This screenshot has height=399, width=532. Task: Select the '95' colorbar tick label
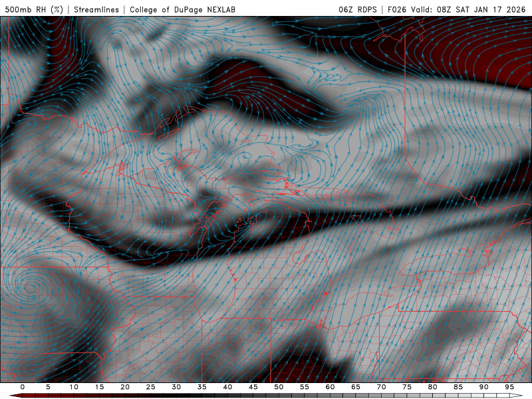[x=509, y=387]
